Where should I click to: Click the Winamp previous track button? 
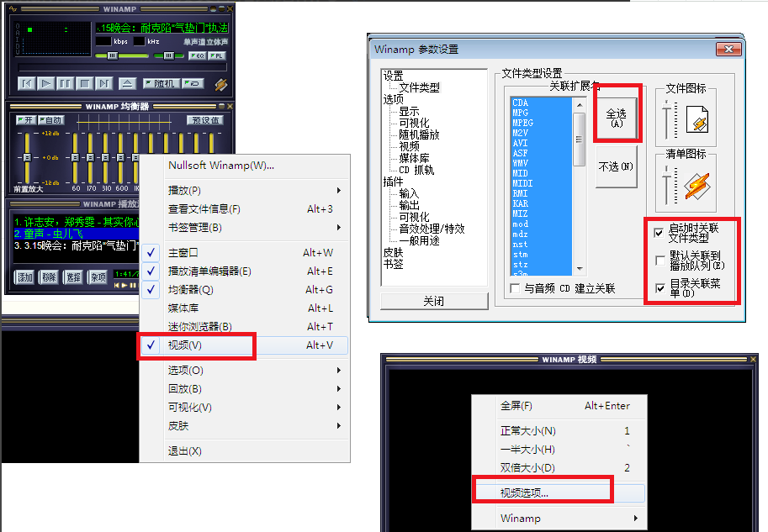click(26, 84)
